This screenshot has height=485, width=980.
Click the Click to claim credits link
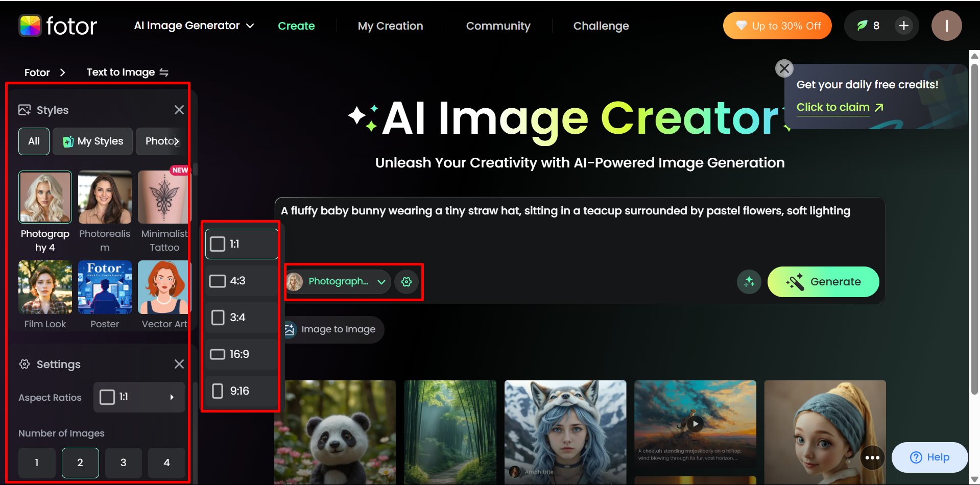833,107
